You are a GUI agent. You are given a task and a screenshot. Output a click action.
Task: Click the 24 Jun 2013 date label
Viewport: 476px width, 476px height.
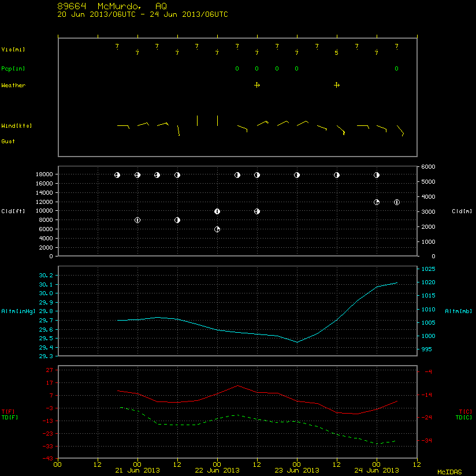click(x=377, y=471)
